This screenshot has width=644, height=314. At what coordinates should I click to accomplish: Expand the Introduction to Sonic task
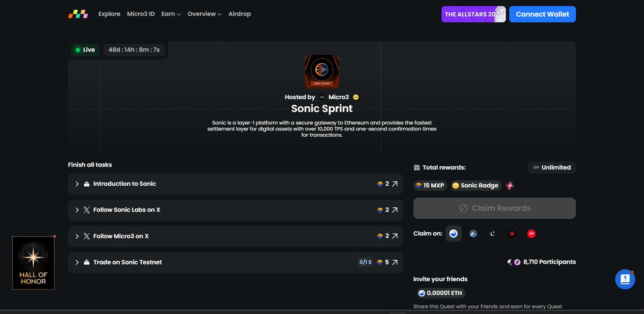[x=77, y=184]
